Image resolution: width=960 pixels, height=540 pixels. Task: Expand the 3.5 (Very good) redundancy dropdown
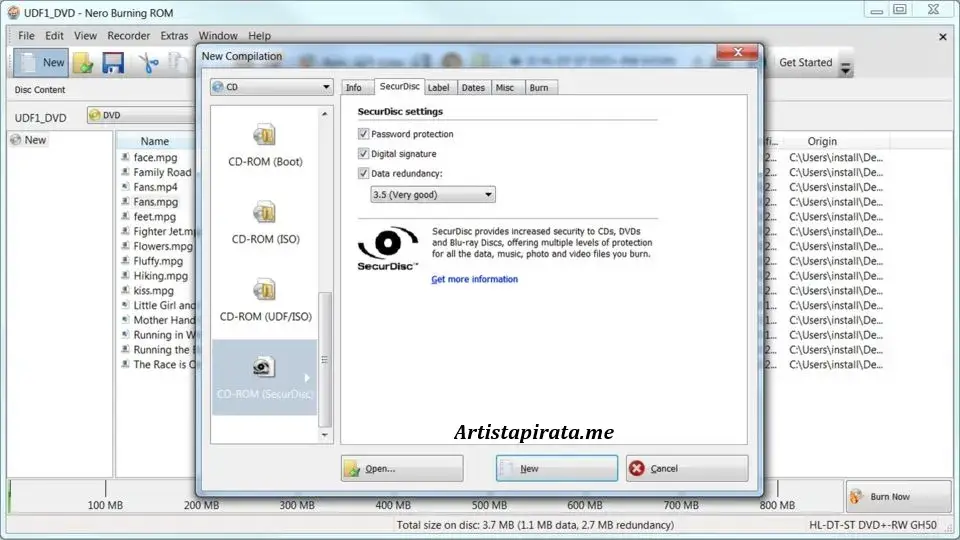point(432,195)
